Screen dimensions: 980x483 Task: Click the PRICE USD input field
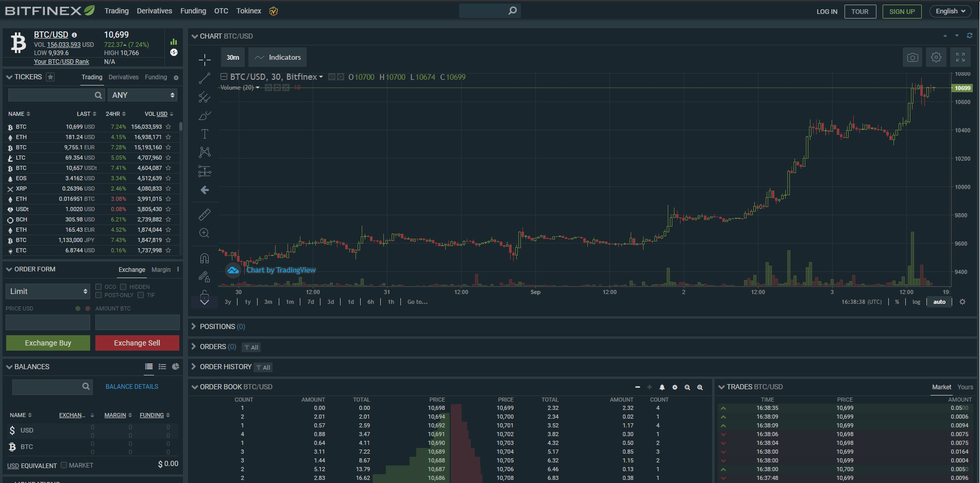coord(48,322)
